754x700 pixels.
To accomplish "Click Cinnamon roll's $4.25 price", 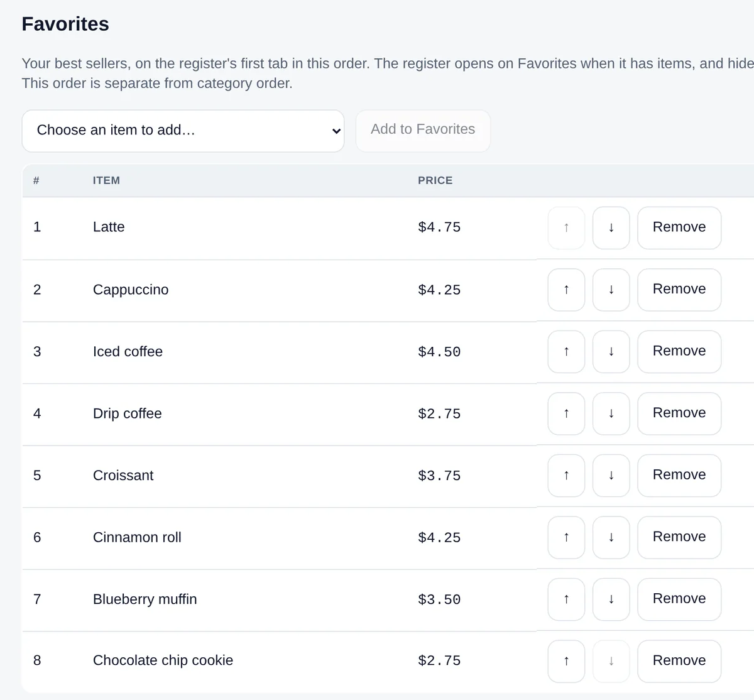I will [439, 538].
